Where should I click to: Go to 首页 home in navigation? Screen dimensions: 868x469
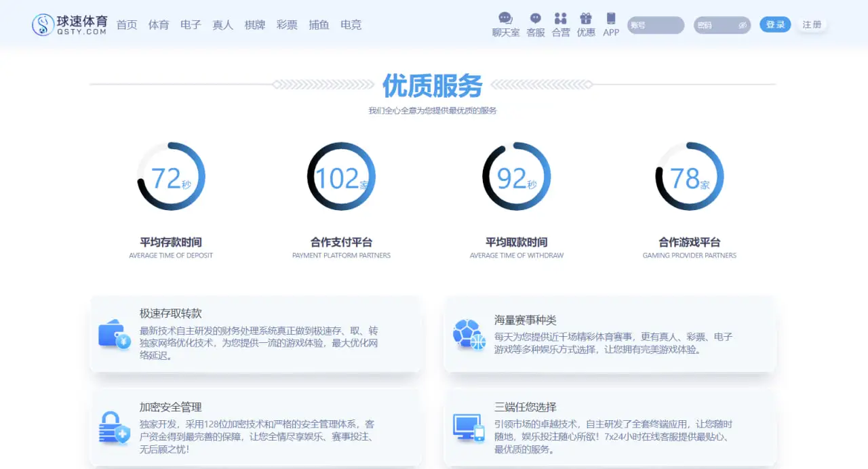[127, 25]
